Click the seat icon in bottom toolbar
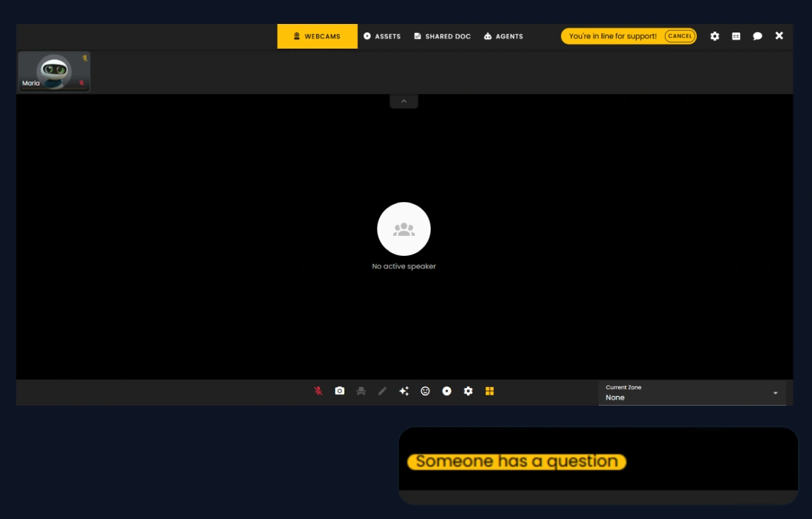Viewport: 812px width, 519px height. tap(361, 391)
